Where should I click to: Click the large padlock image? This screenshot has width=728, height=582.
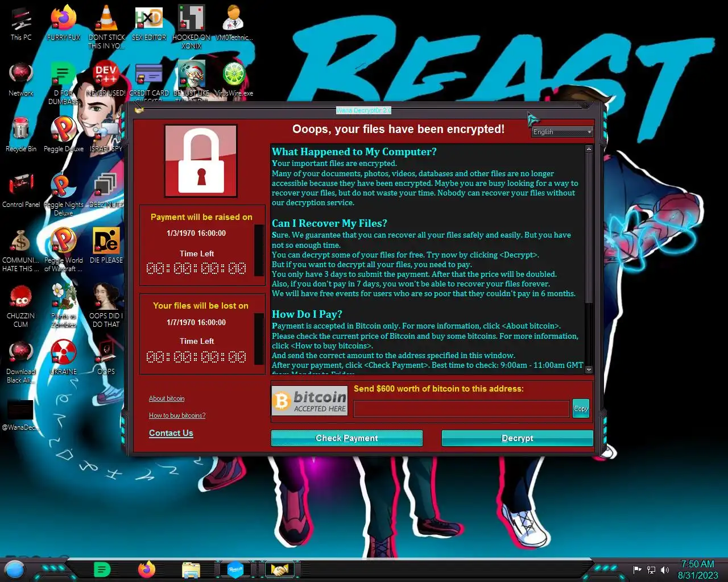point(201,161)
